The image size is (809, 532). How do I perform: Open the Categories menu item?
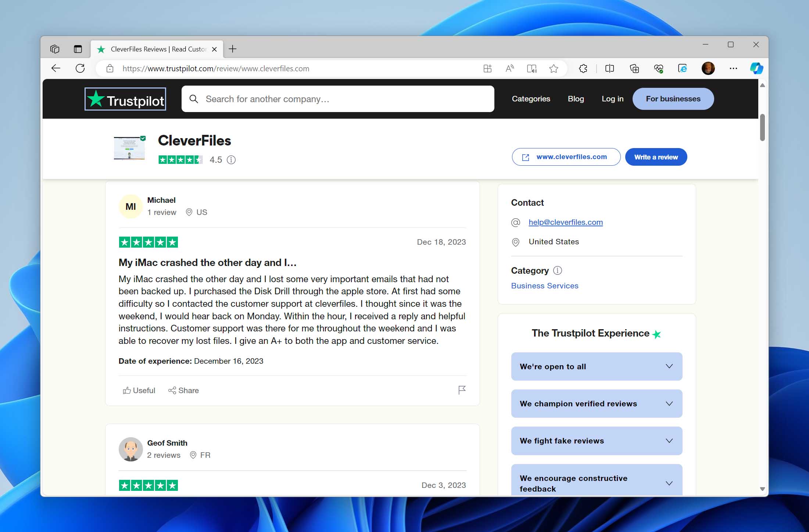tap(531, 99)
